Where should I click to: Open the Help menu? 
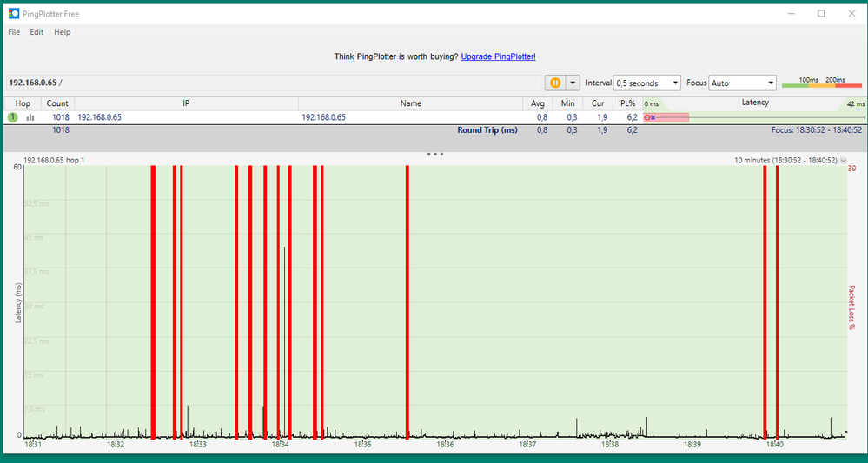[62, 32]
